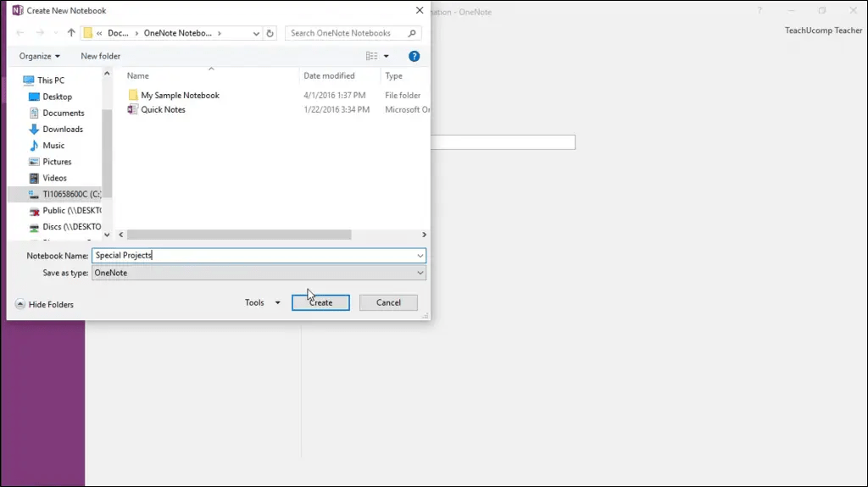Screen dimensions: 868x487
Task: Click the Downloads arrow icon
Action: [34, 129]
